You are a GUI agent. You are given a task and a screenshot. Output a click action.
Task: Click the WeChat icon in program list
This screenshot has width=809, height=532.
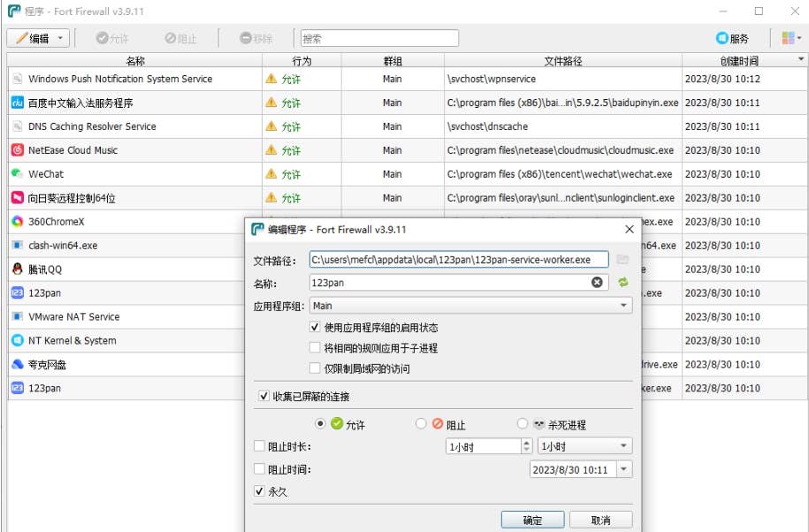click(17, 174)
